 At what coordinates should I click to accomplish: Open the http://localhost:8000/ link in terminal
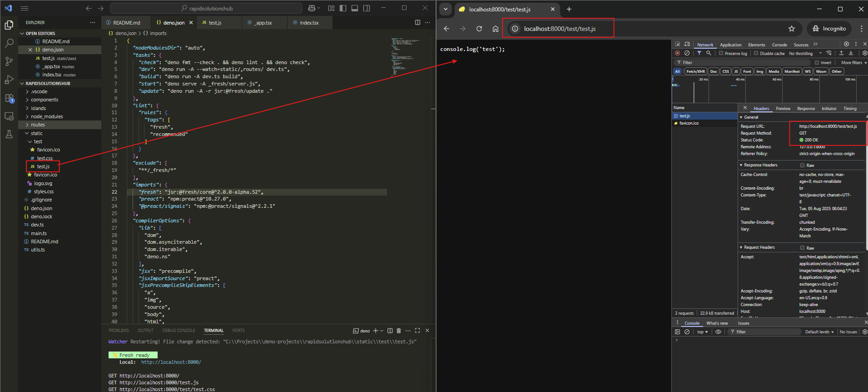coord(171,362)
